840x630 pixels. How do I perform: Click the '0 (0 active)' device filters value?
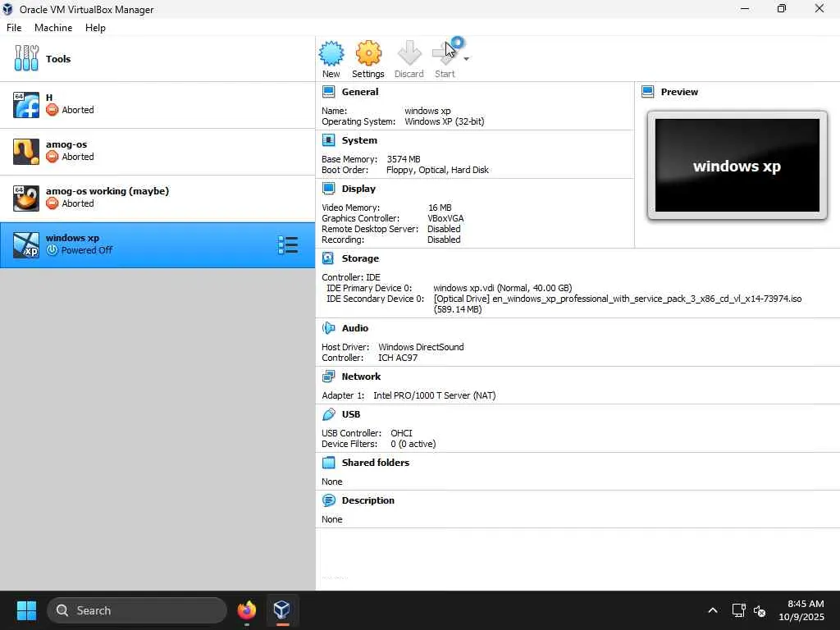(x=413, y=444)
